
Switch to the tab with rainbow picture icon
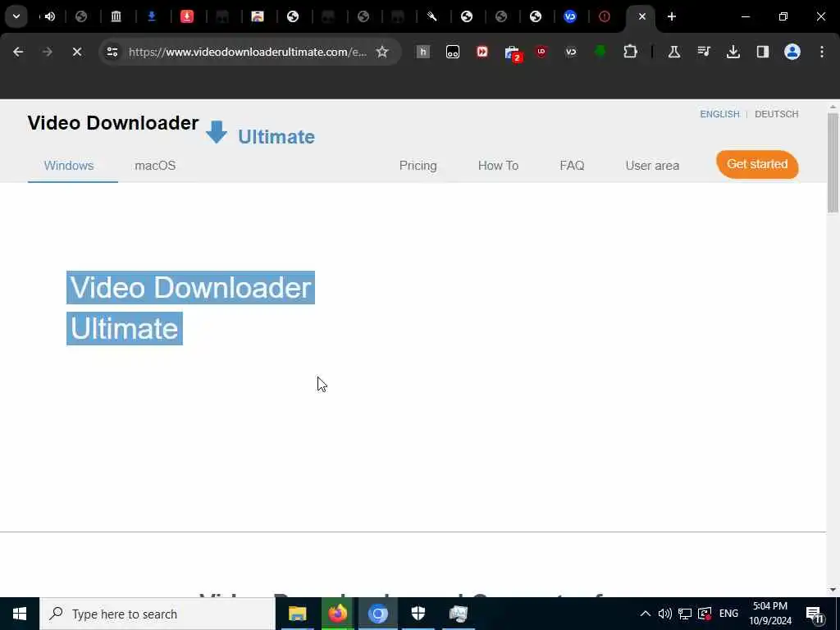point(258,16)
